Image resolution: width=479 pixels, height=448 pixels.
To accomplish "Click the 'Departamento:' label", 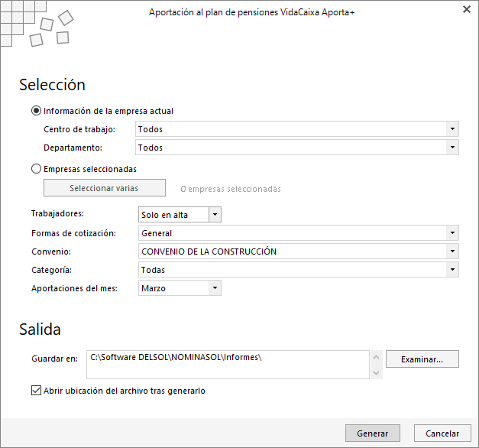I will coord(73,148).
